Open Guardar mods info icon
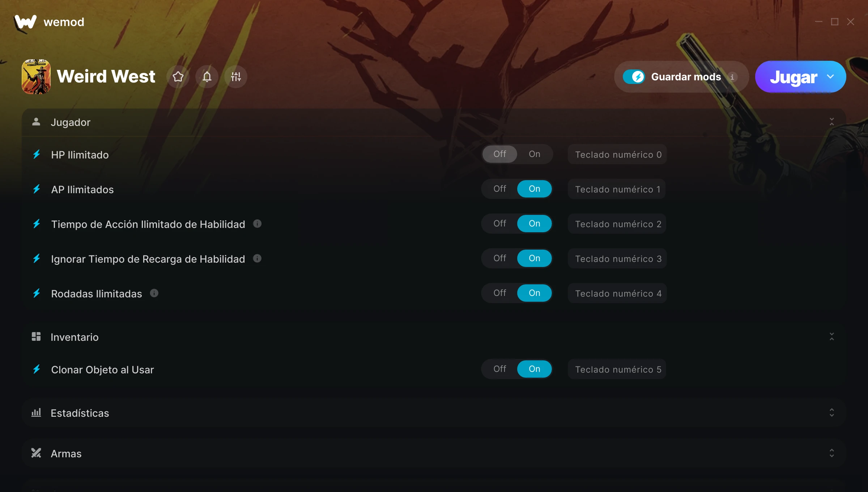The height and width of the screenshot is (492, 868). coord(732,77)
